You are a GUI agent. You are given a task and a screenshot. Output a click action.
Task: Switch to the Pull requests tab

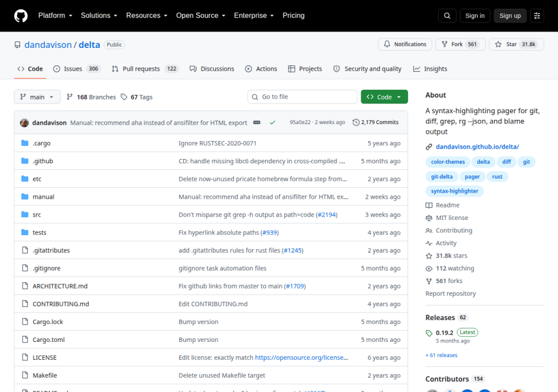pos(145,69)
